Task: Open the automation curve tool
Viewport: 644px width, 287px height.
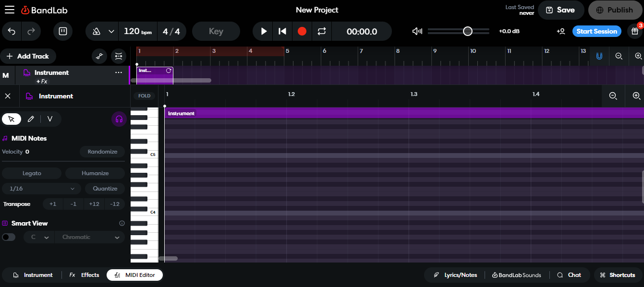Action: tap(99, 56)
